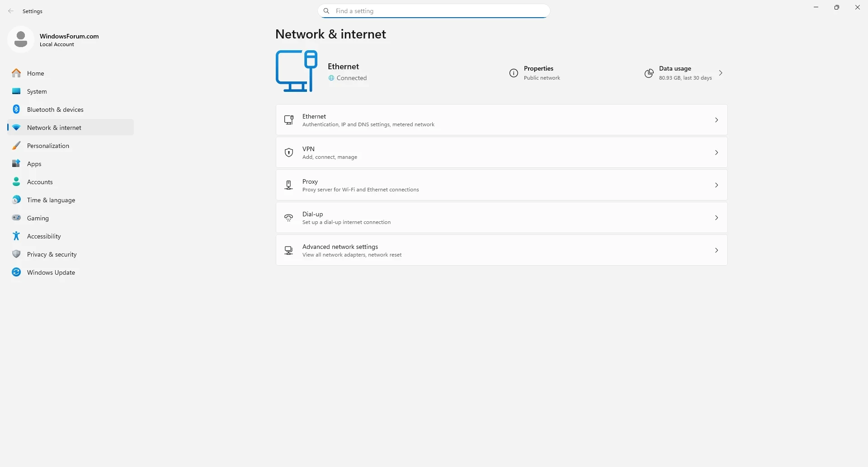Click the Network & internet wifi icon
The height and width of the screenshot is (467, 868).
[16, 128]
